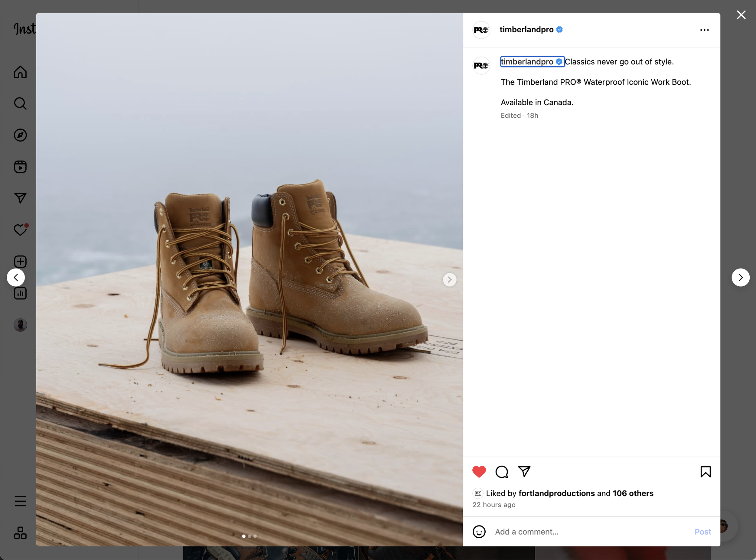Open the post's three-dot more options

(704, 30)
